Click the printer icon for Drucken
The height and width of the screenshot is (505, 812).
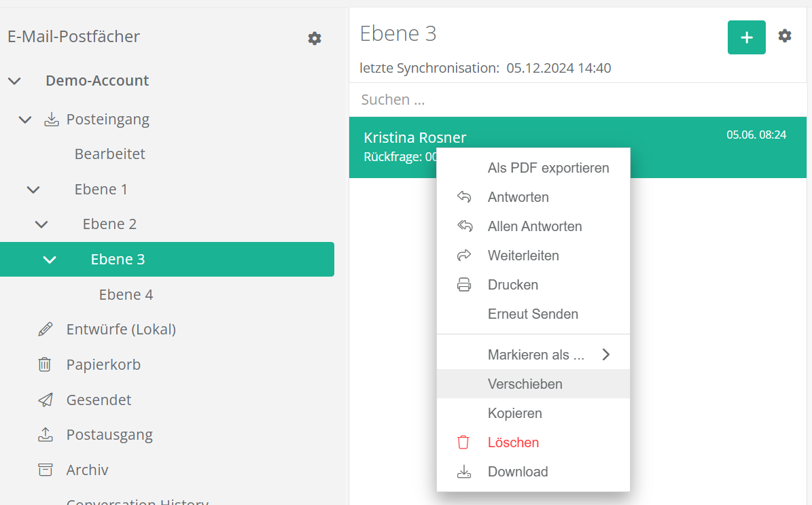point(464,285)
